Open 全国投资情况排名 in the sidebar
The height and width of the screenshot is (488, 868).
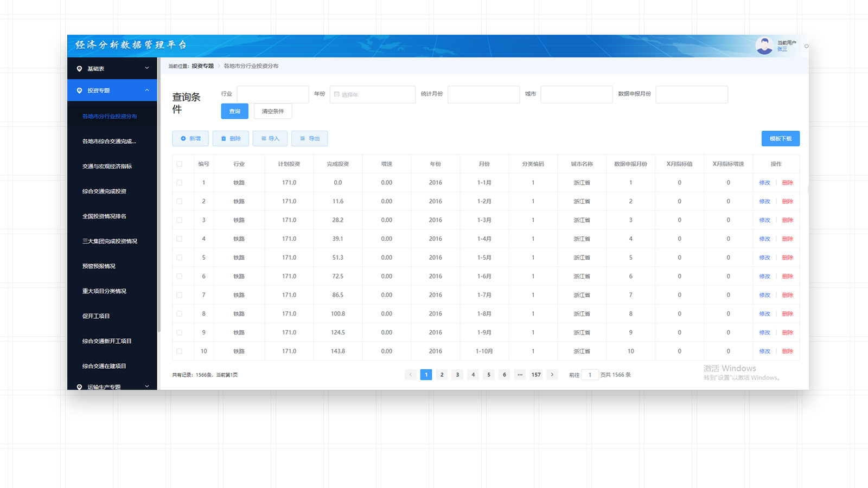(x=104, y=216)
